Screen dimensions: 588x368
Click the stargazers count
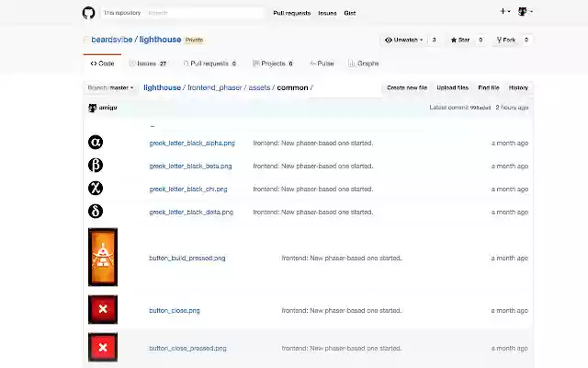[481, 40]
